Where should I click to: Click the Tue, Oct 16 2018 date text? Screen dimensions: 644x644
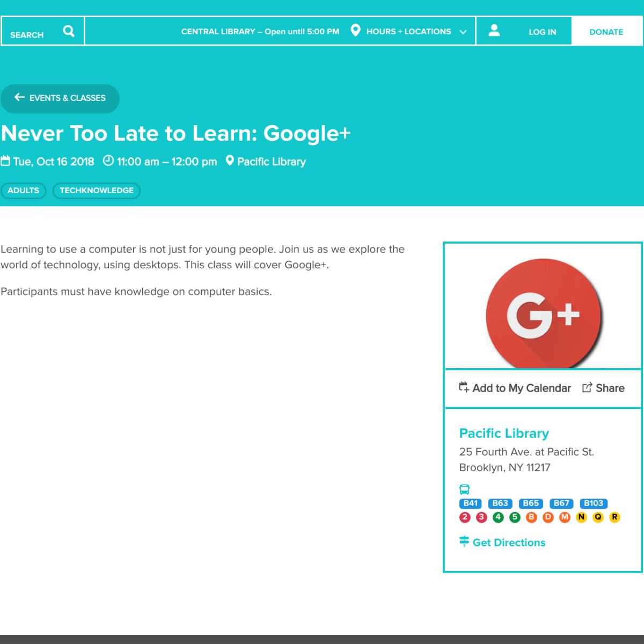point(54,162)
